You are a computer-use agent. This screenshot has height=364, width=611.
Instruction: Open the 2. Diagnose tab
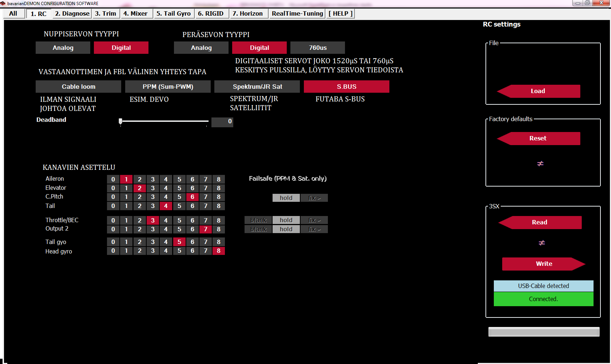click(72, 13)
